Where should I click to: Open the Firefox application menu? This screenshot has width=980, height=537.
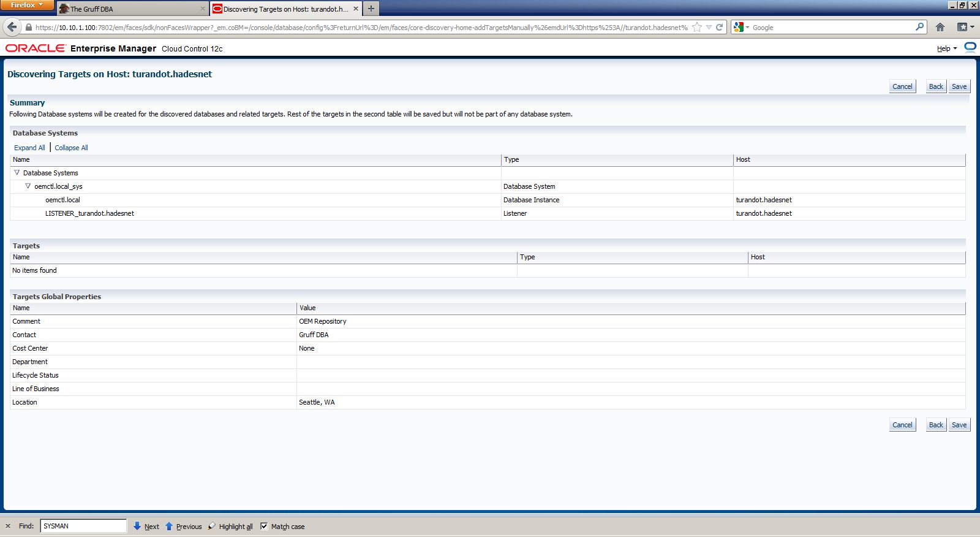pos(27,5)
